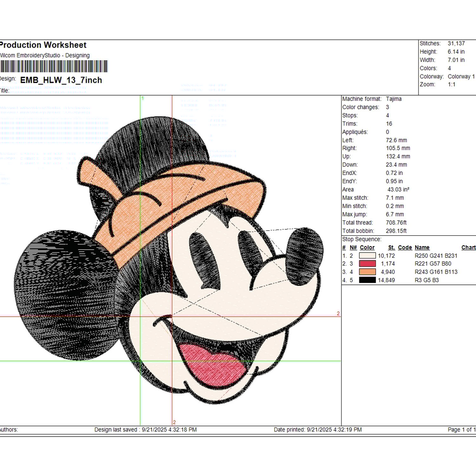The width and height of the screenshot is (476, 474).
Task: Click the "Name" column header
Action: coord(422,247)
